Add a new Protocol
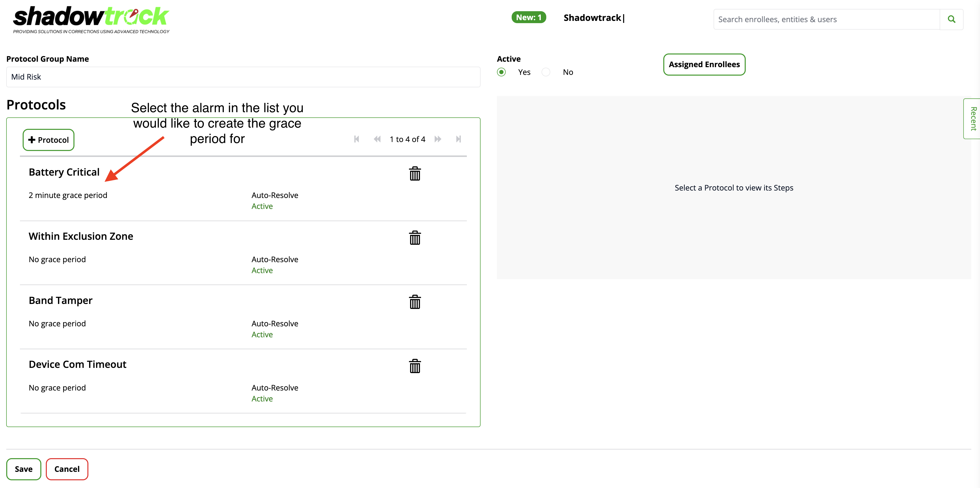The image size is (980, 488). tap(48, 140)
